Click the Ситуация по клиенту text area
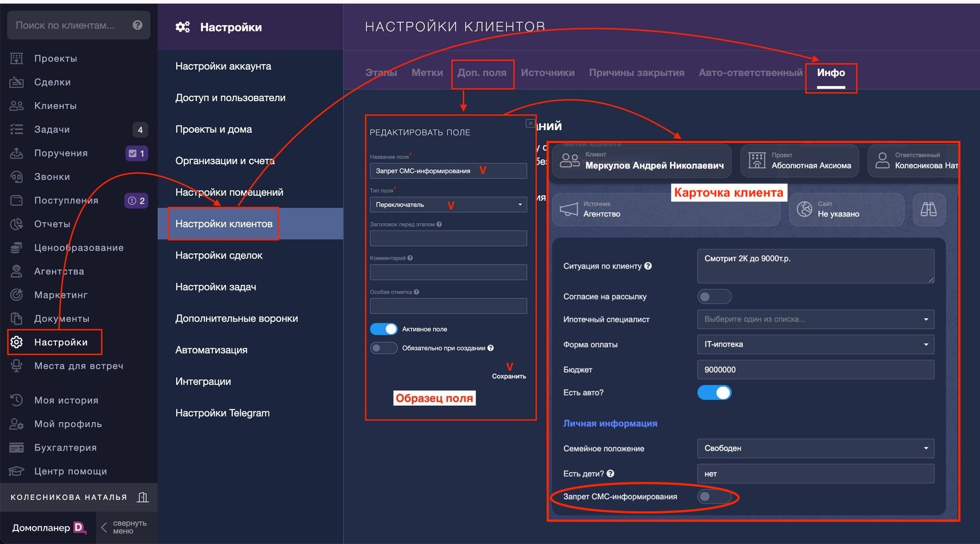The width and height of the screenshot is (980, 544). pyautogui.click(x=816, y=266)
